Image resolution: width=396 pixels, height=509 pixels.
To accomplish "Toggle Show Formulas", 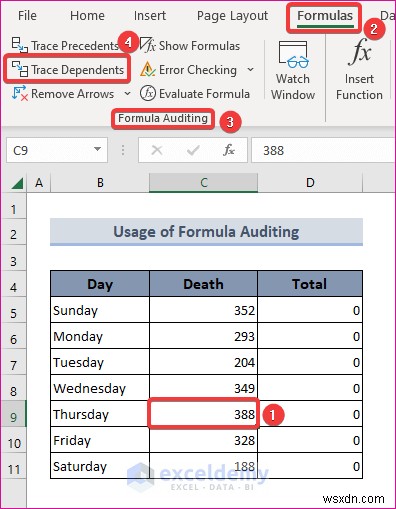I will [190, 46].
